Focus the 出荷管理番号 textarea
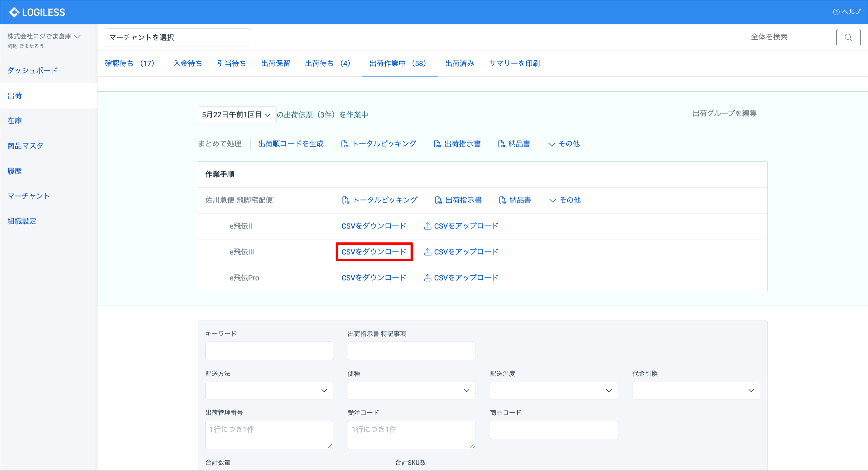 pyautogui.click(x=269, y=435)
